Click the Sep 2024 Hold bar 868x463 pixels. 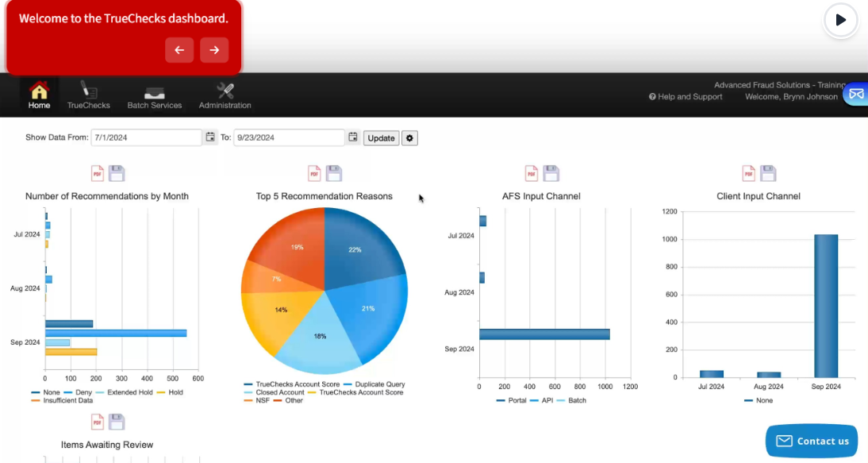71,352
